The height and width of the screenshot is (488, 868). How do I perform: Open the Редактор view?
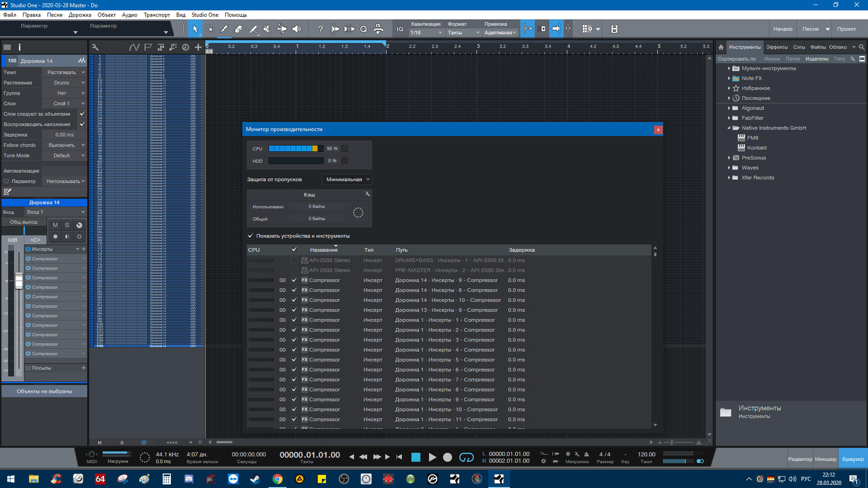click(x=800, y=459)
